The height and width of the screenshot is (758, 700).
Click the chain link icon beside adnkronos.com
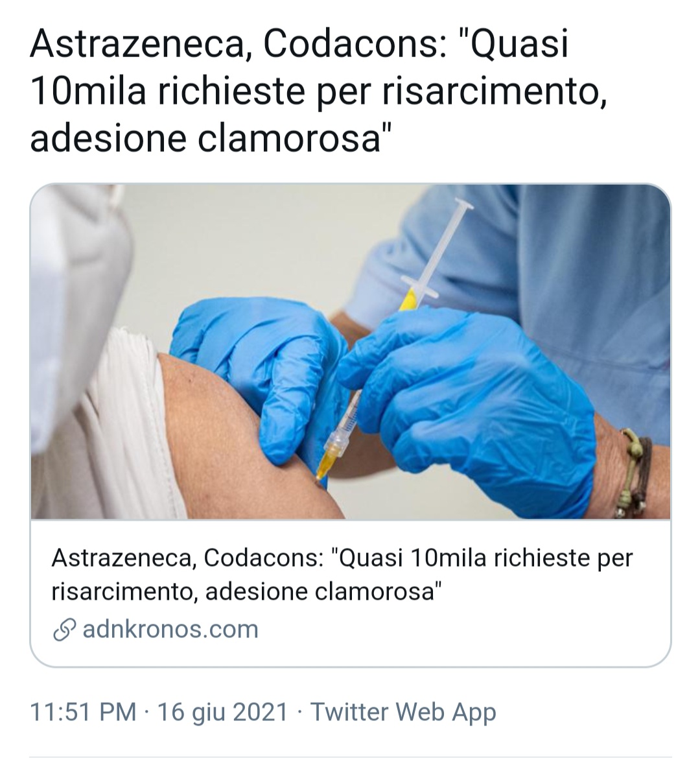pyautogui.click(x=64, y=630)
